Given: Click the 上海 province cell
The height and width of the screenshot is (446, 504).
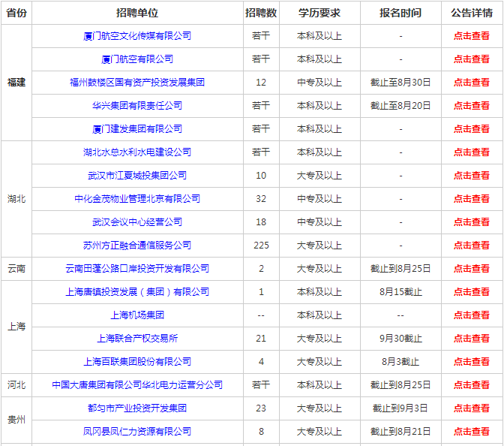Looking at the screenshot, I should click(16, 327).
